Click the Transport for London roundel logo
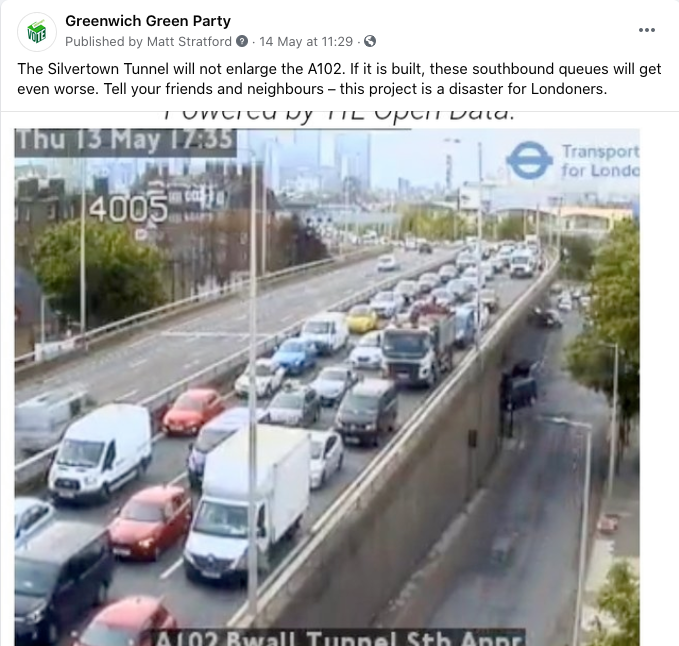Viewport: 679px width, 646px height. [530, 160]
